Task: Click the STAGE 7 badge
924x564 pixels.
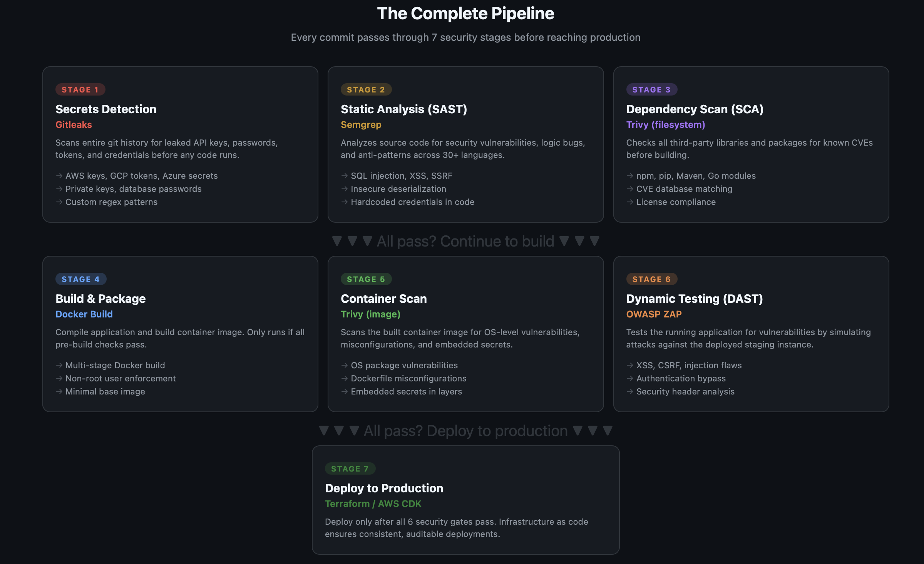Action: tap(350, 469)
